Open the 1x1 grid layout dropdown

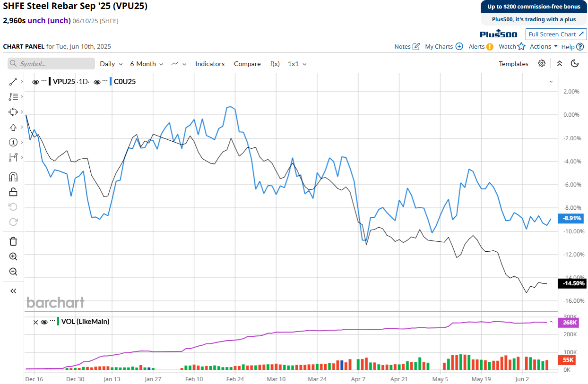click(x=297, y=64)
